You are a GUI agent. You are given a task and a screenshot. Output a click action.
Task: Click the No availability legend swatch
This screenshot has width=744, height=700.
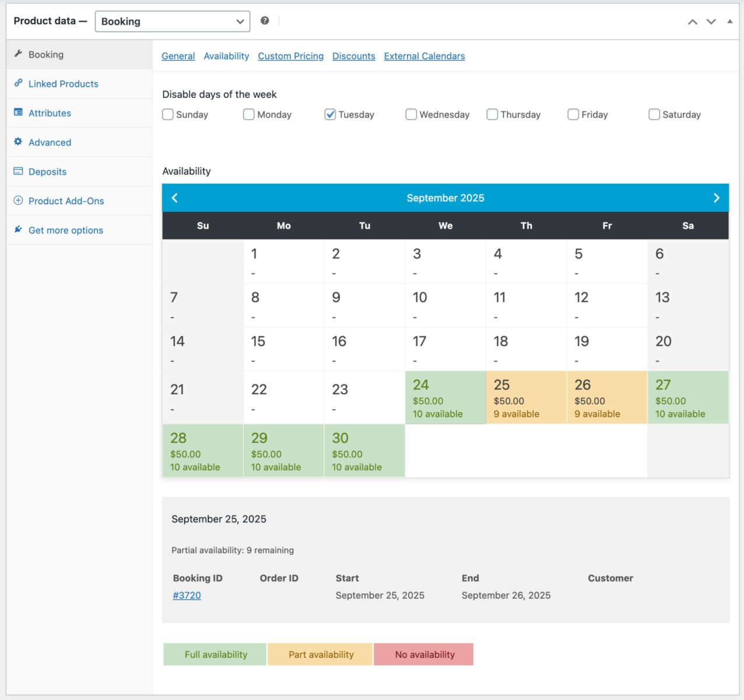pos(424,654)
